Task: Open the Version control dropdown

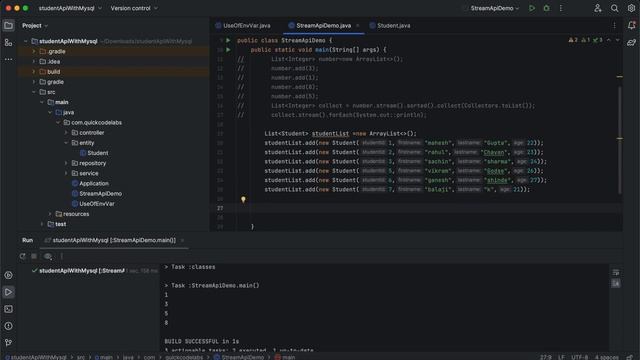Action: [x=134, y=8]
